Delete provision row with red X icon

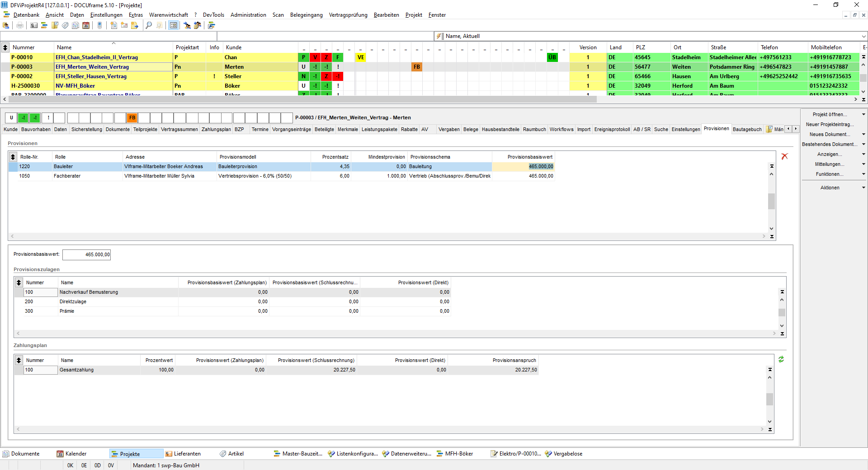(x=785, y=156)
